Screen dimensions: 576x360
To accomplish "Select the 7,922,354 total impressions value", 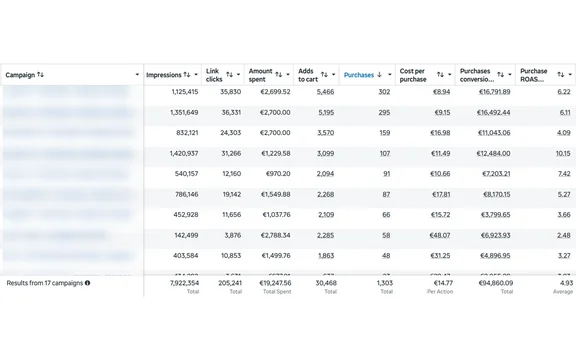I will 184,283.
